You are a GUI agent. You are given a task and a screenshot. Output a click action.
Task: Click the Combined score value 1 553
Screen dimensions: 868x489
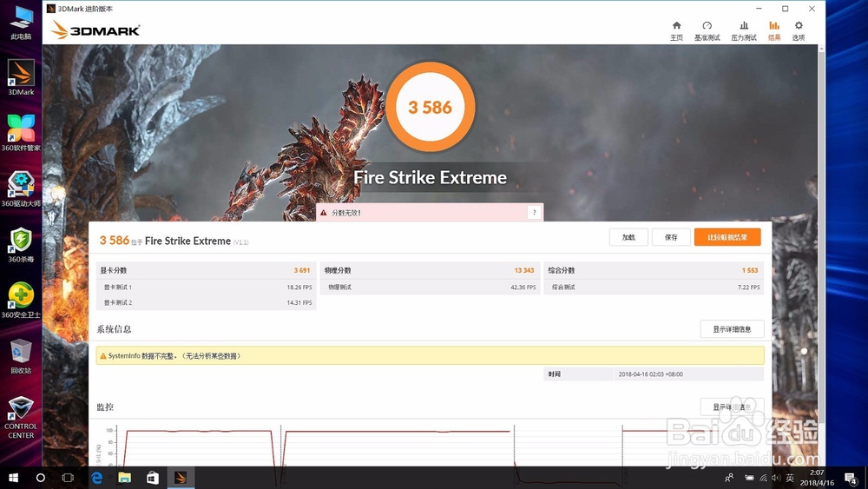point(750,270)
